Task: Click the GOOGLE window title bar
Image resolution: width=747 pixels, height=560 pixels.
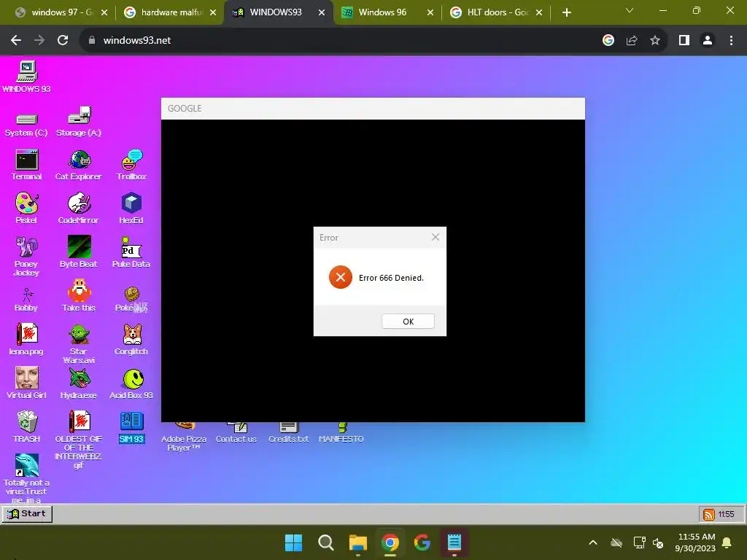Action: click(373, 109)
